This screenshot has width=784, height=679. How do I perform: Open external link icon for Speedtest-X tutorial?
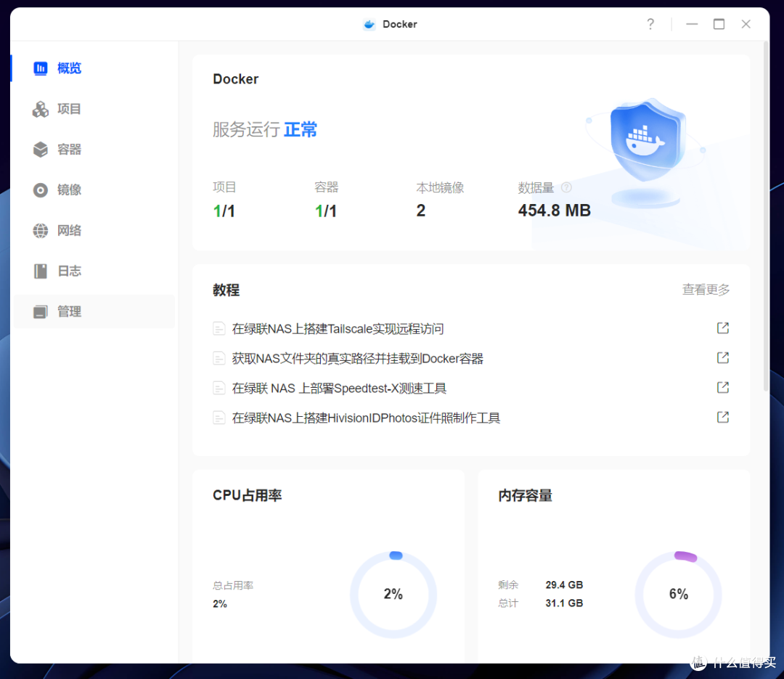722,387
